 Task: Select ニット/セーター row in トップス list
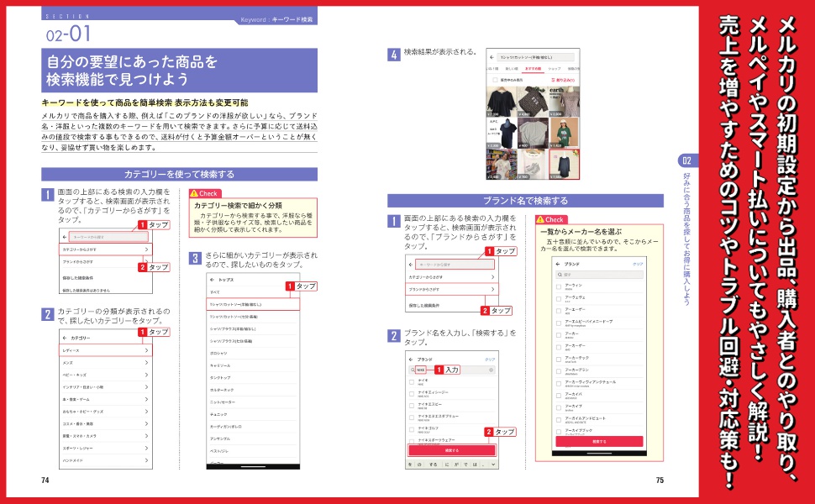click(x=253, y=402)
